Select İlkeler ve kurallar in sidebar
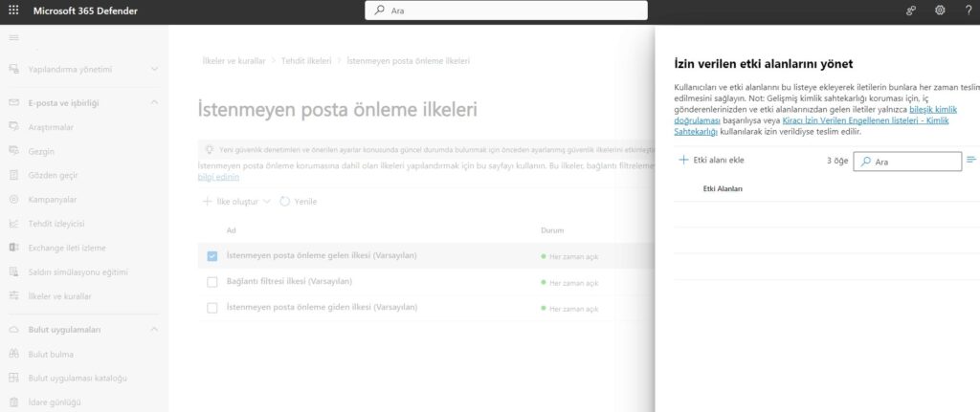The image size is (980, 412). click(x=59, y=296)
